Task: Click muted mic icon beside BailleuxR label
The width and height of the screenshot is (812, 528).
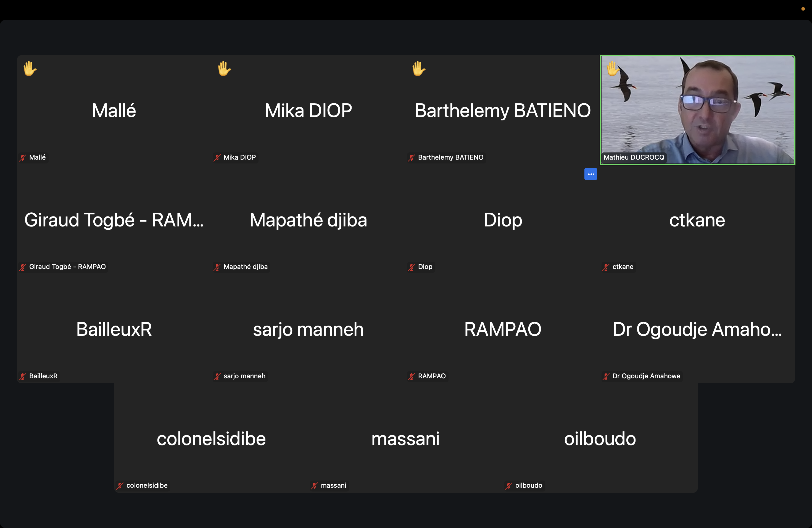Action: [x=23, y=376]
